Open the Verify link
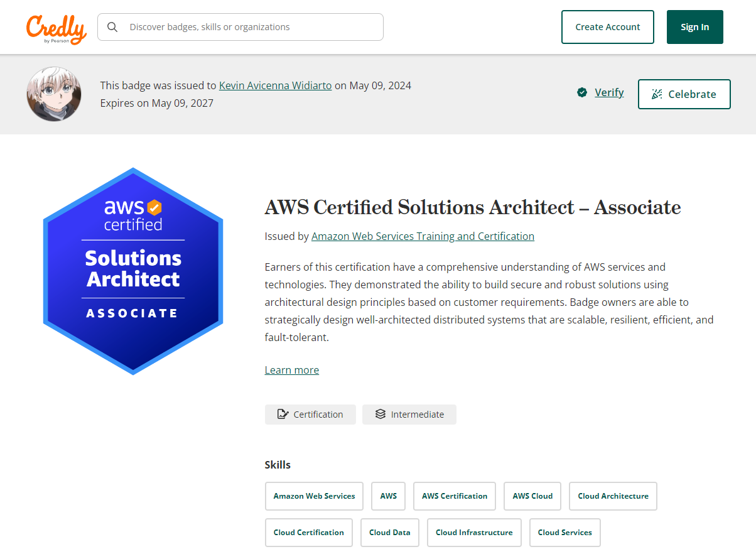The image size is (756, 559). 609,92
